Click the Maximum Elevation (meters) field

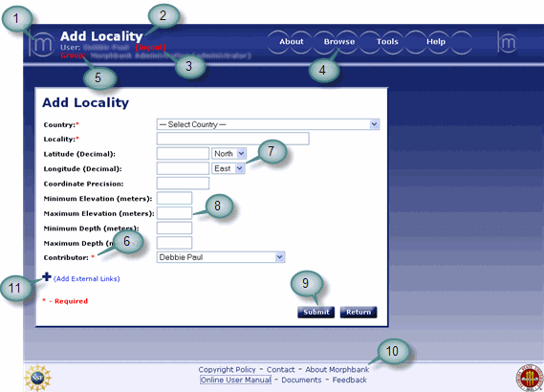pyautogui.click(x=174, y=213)
